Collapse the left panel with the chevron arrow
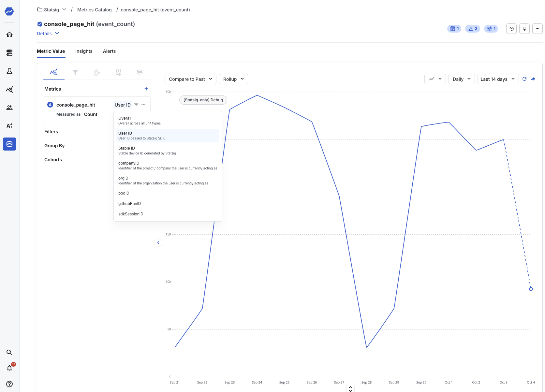The image size is (545, 392). coord(158,243)
